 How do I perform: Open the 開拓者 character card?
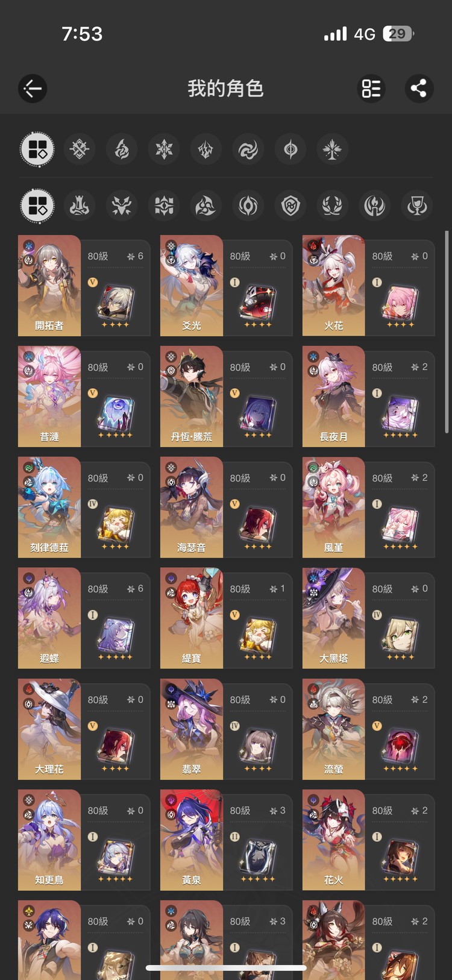[x=84, y=286]
